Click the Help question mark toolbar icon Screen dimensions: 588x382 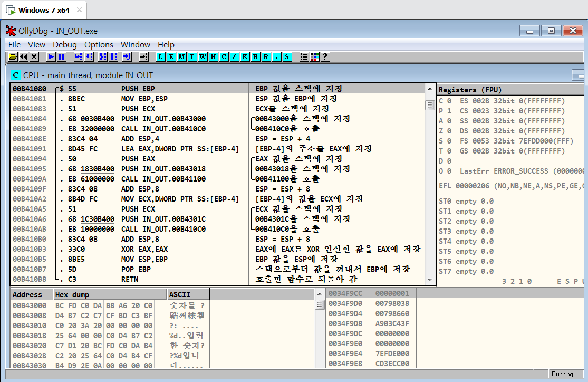tap(325, 56)
